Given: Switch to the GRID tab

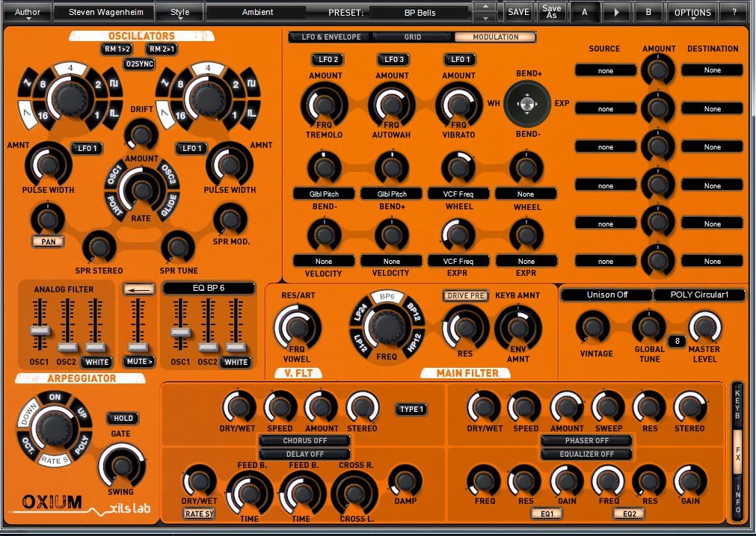Looking at the screenshot, I should 413,37.
